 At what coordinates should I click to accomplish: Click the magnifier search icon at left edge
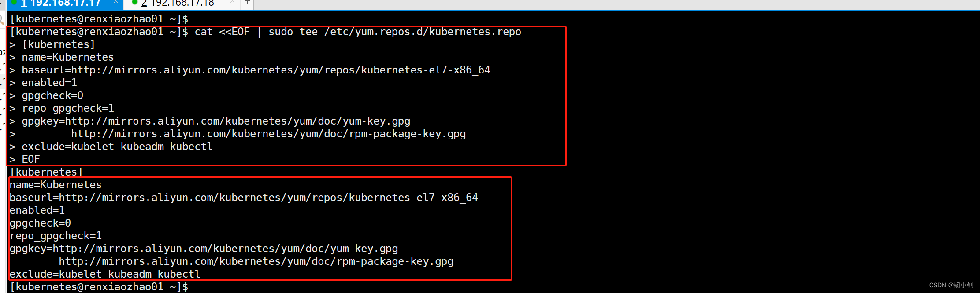tap(2, 19)
